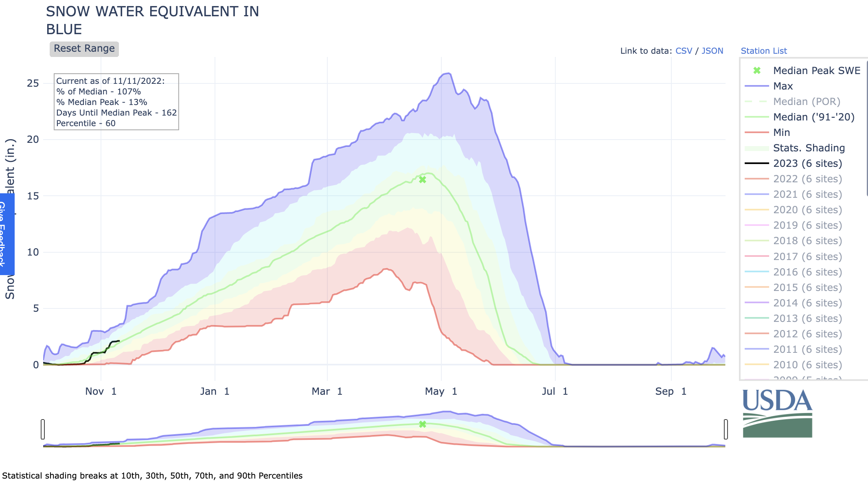868x481 pixels.
Task: Hide the Stats. Shading legend entry
Action: coord(809,148)
